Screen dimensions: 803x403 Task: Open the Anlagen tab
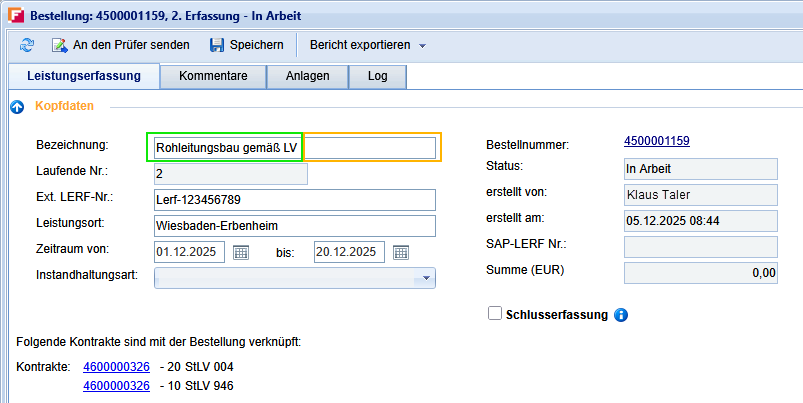tap(307, 76)
